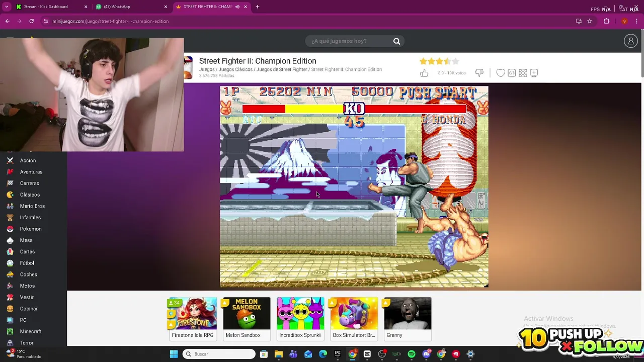View site information icon in address bar
Image resolution: width=644 pixels, height=362 pixels.
(x=46, y=21)
